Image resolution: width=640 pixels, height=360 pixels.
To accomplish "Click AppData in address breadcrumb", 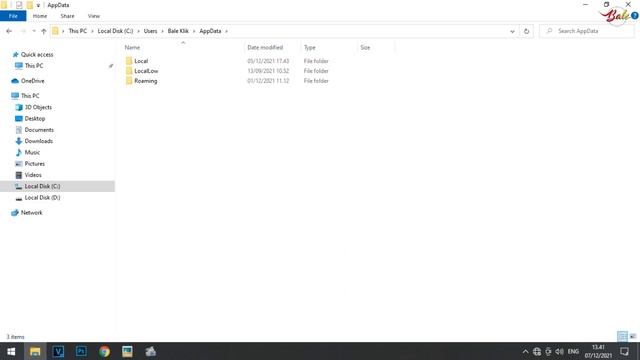I will click(210, 31).
